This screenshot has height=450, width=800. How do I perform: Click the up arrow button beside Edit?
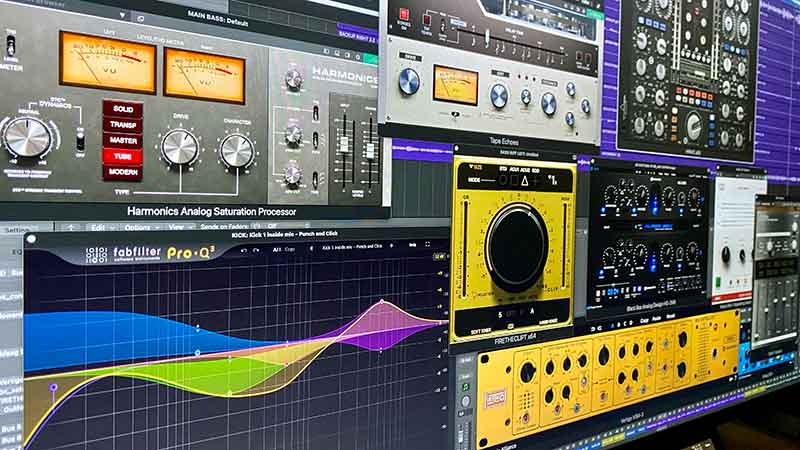tap(70, 228)
